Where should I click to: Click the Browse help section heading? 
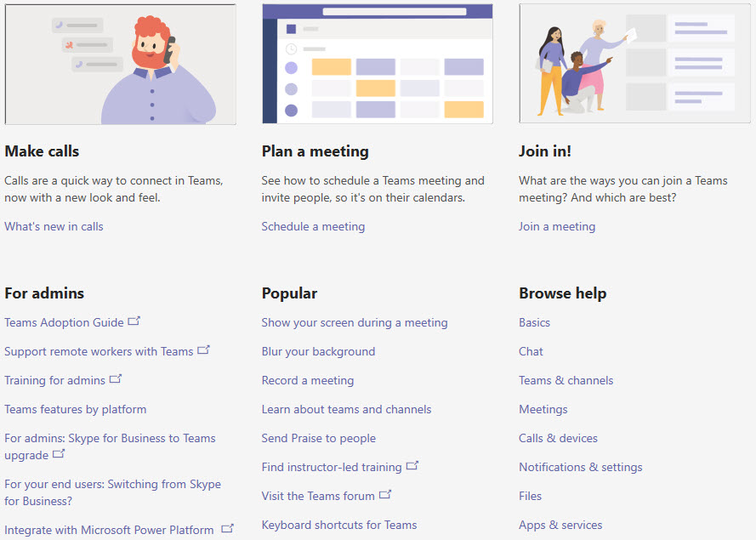(x=563, y=293)
